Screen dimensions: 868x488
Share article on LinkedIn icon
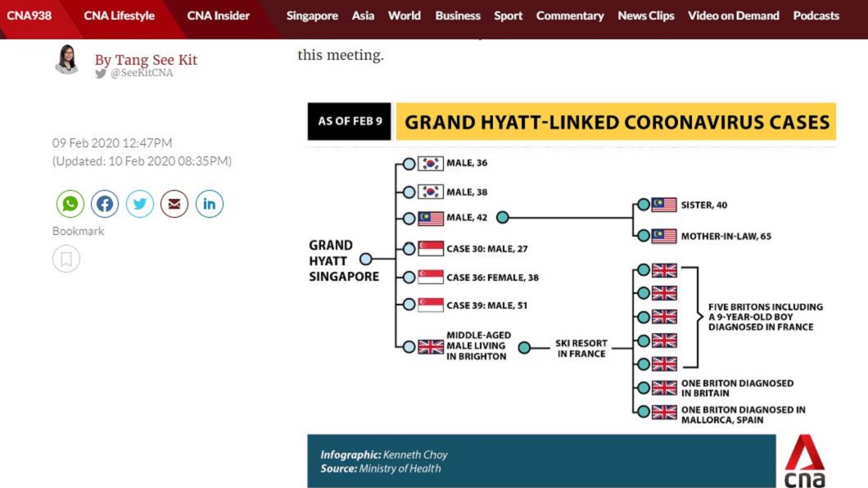pyautogui.click(x=210, y=204)
